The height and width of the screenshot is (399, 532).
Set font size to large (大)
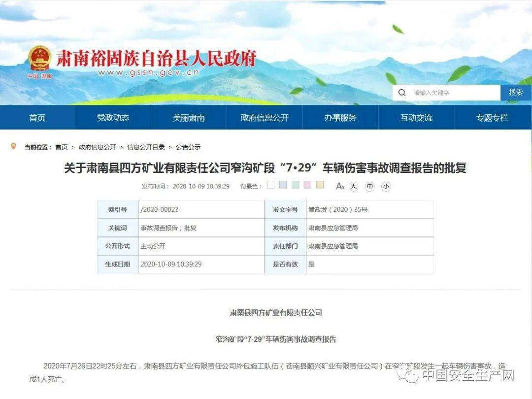354,186
